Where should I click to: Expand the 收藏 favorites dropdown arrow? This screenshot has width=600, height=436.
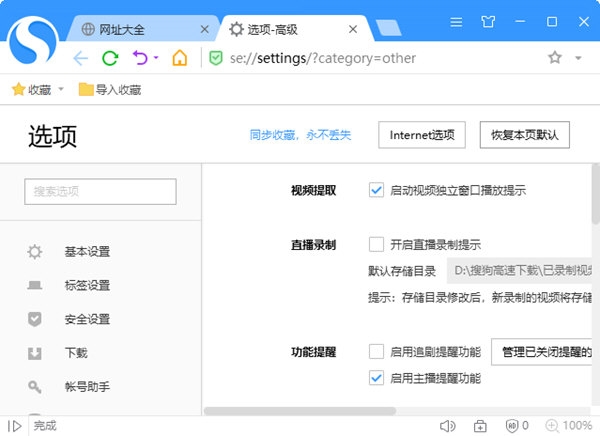[x=62, y=90]
